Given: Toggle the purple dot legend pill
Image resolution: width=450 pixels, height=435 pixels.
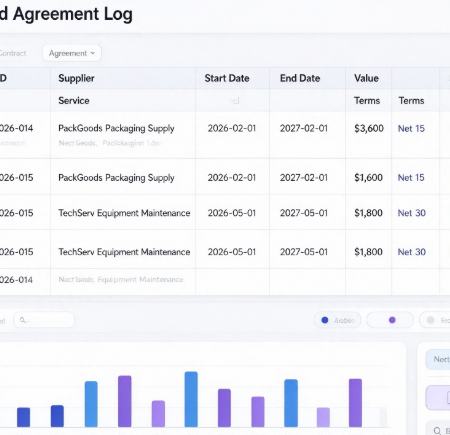Looking at the screenshot, I should (x=390, y=320).
